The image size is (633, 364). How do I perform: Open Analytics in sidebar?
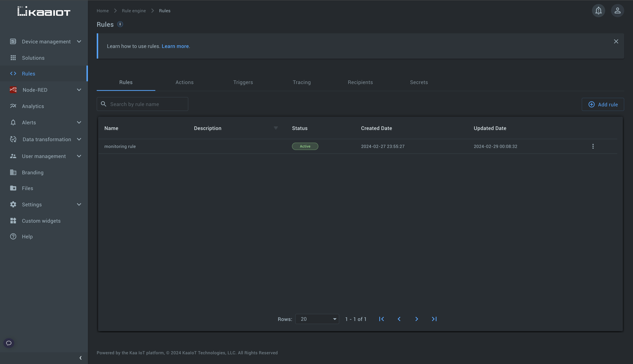click(44, 106)
